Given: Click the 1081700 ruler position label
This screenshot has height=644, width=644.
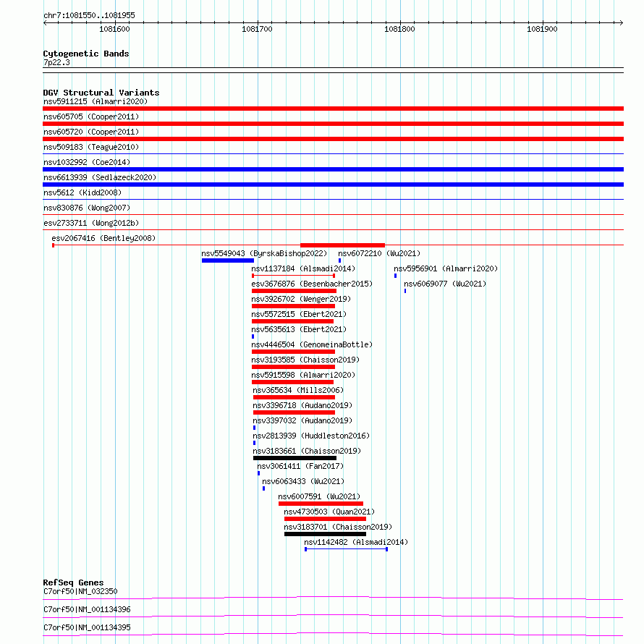Looking at the screenshot, I should pos(257,29).
